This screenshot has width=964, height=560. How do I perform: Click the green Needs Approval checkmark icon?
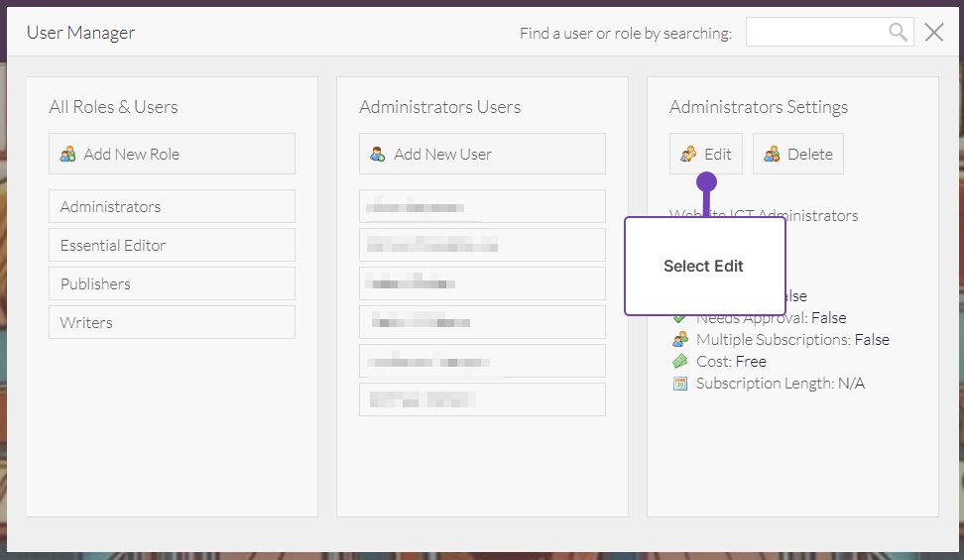click(x=679, y=318)
